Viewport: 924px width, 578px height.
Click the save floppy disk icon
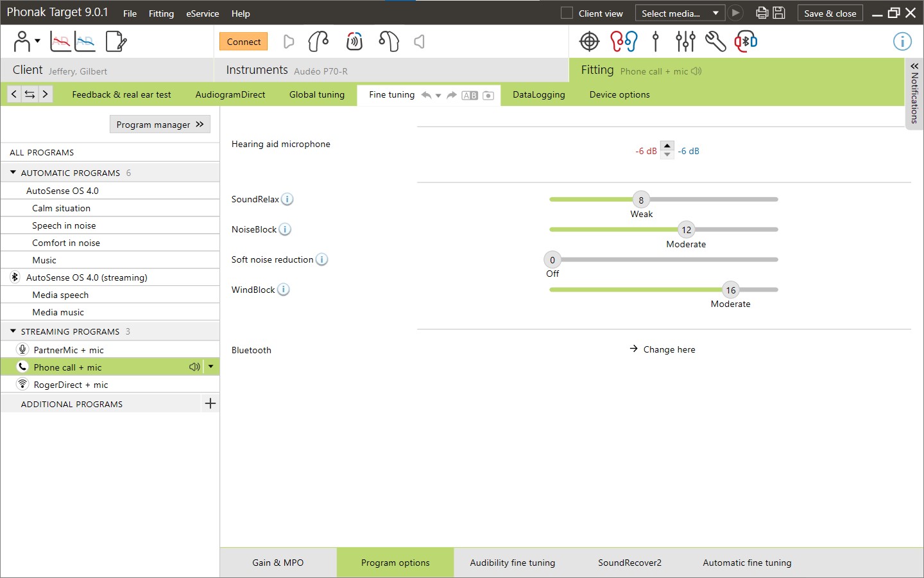point(779,13)
